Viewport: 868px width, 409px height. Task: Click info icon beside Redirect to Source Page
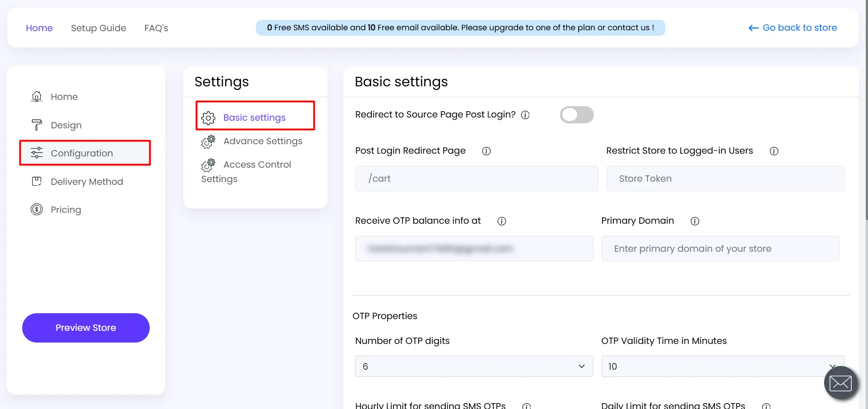click(x=525, y=115)
